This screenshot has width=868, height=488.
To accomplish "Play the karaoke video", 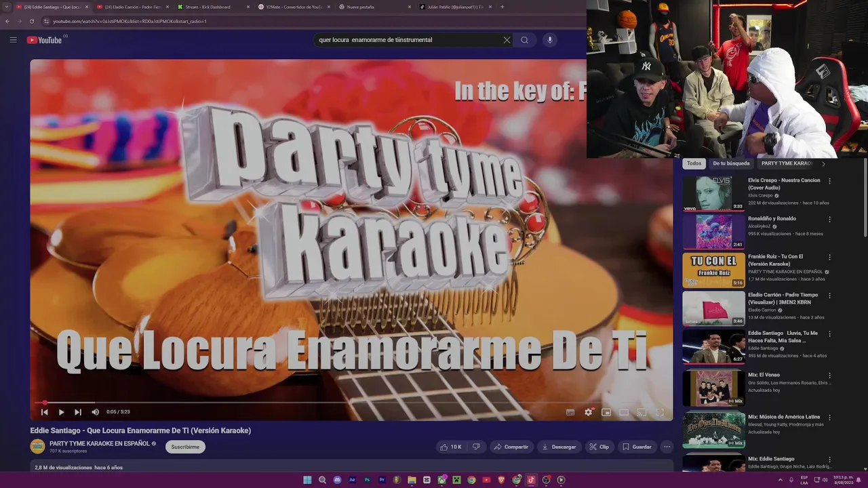I will (x=61, y=412).
